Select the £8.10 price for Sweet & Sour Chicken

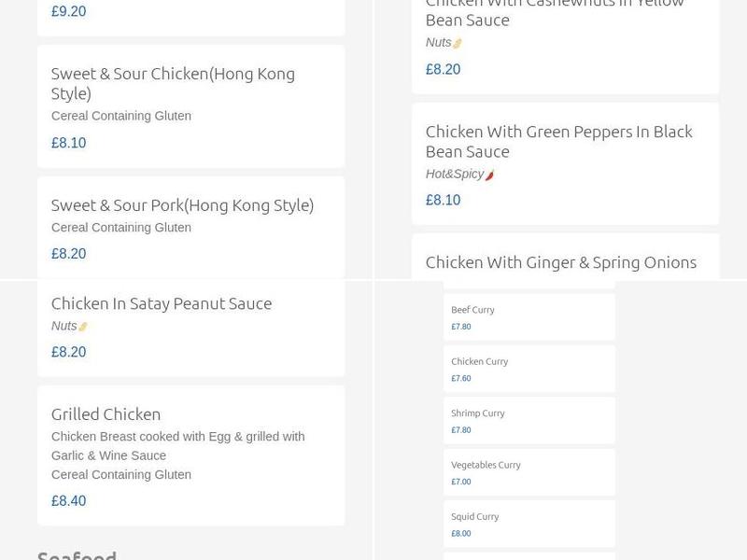(x=68, y=142)
